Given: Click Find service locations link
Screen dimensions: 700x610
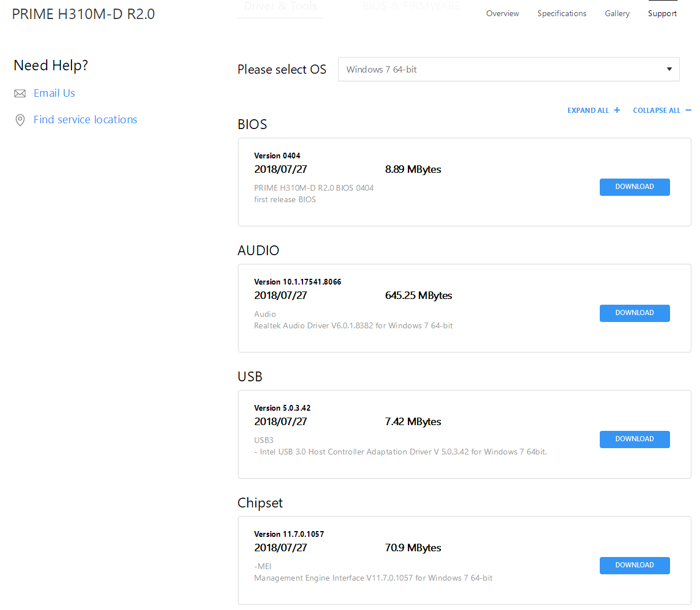Looking at the screenshot, I should pos(85,120).
